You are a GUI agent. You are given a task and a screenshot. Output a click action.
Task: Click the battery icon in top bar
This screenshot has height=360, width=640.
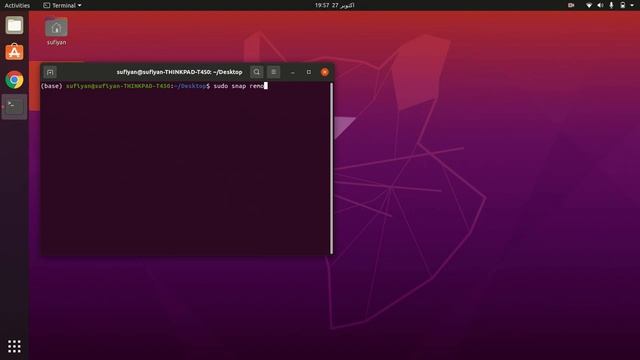(x=622, y=5)
